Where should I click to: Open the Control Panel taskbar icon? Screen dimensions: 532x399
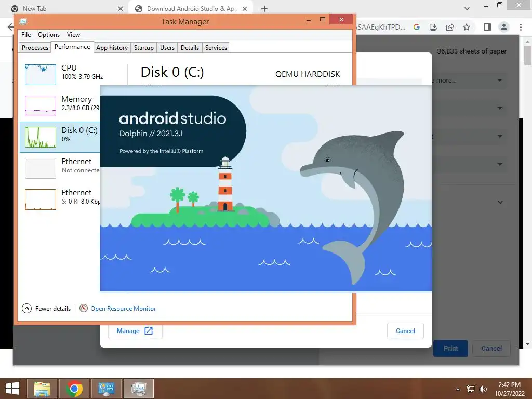point(106,389)
